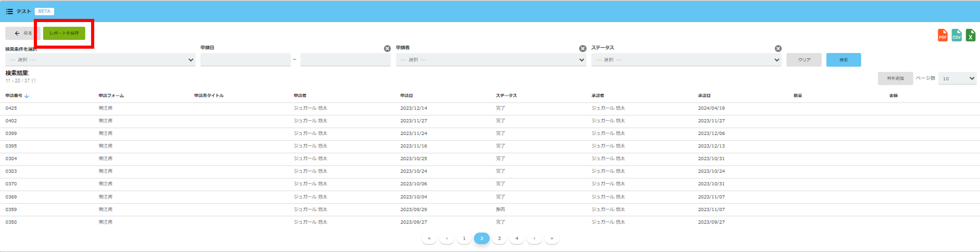The height and width of the screenshot is (252, 980).
Task: Go to page 3
Action: tap(499, 238)
